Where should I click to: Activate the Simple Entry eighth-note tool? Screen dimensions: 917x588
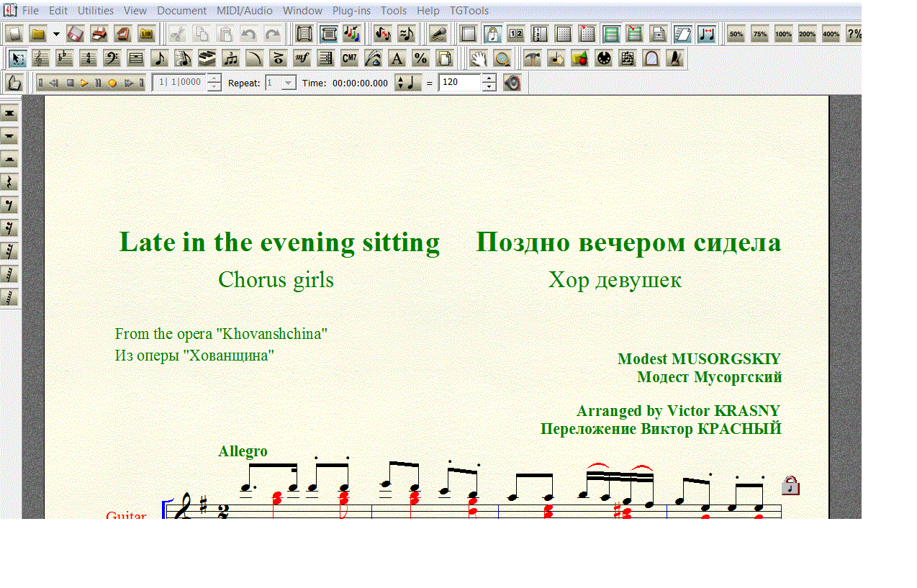tap(160, 58)
